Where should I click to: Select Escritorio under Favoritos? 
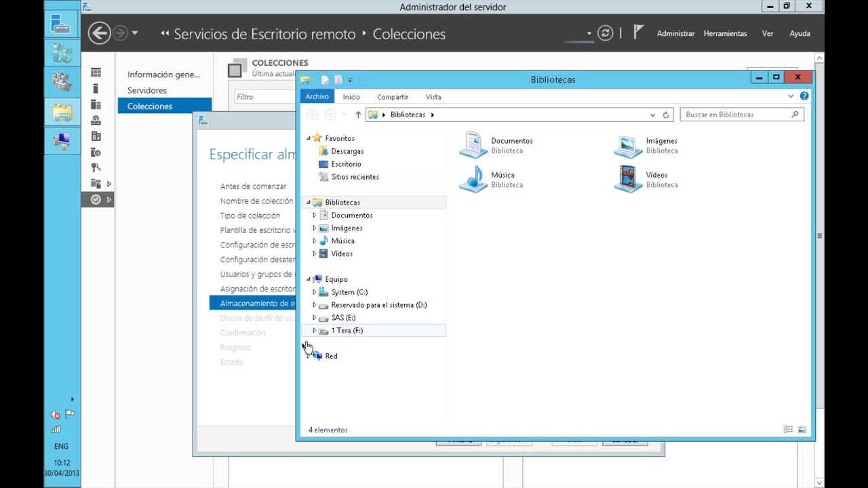click(346, 164)
